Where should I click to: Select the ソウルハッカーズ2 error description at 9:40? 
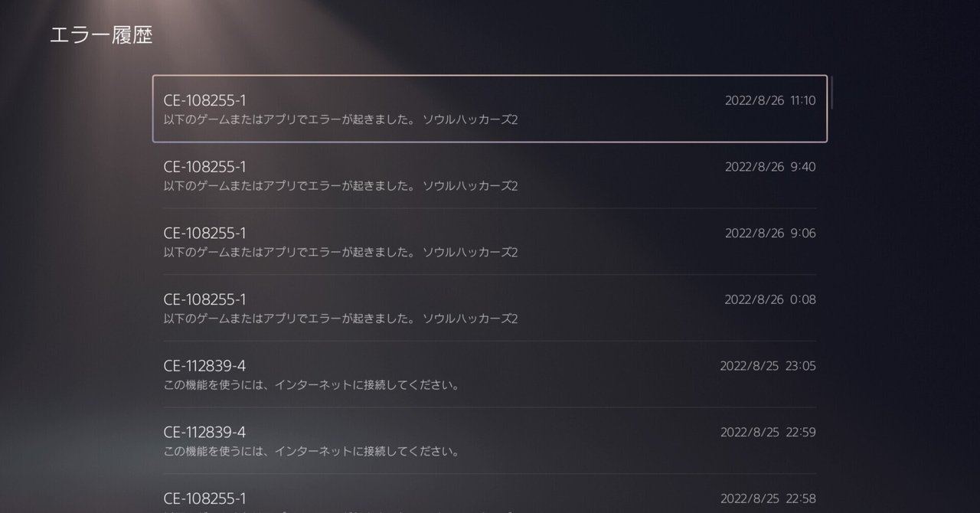pyautogui.click(x=341, y=186)
